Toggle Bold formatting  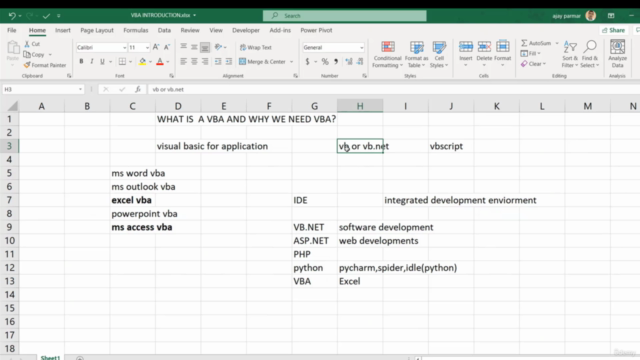[81, 61]
